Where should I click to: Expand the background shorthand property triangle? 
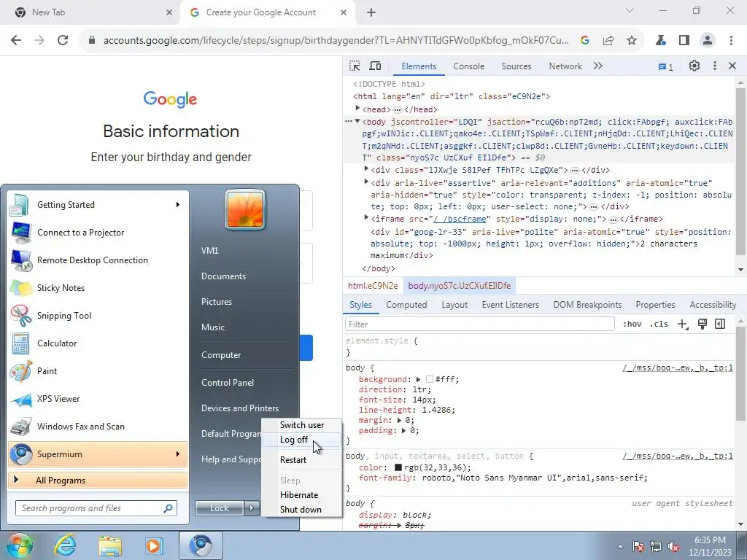418,379
